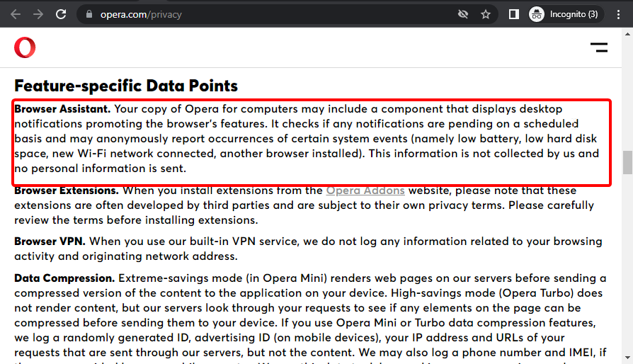Click the page scrollbar thumb

[x=627, y=162]
